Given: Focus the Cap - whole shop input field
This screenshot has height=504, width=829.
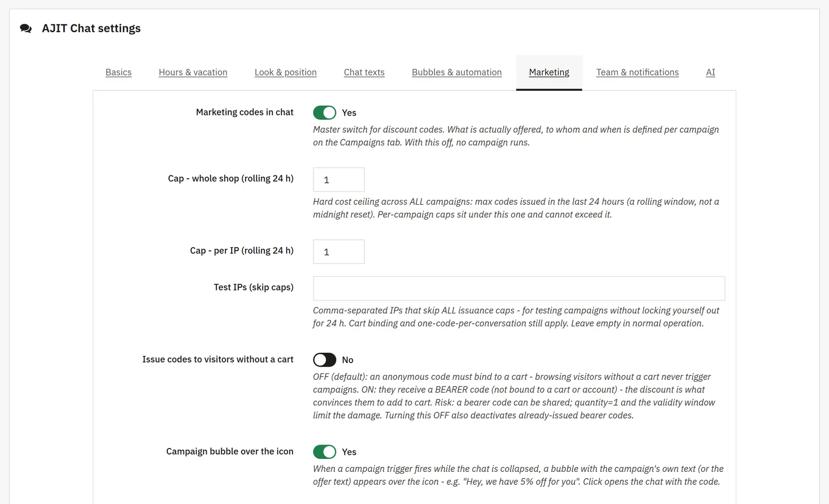Looking at the screenshot, I should (339, 180).
